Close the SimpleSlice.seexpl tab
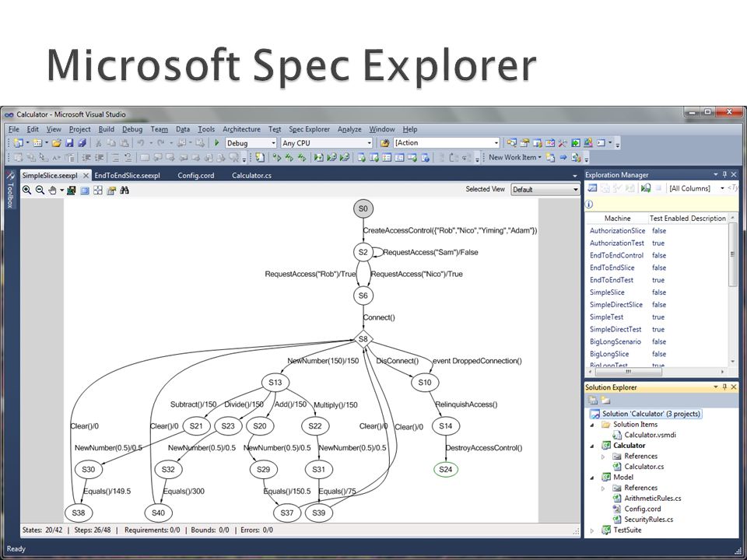Screen dimensions: 747x560 86,176
